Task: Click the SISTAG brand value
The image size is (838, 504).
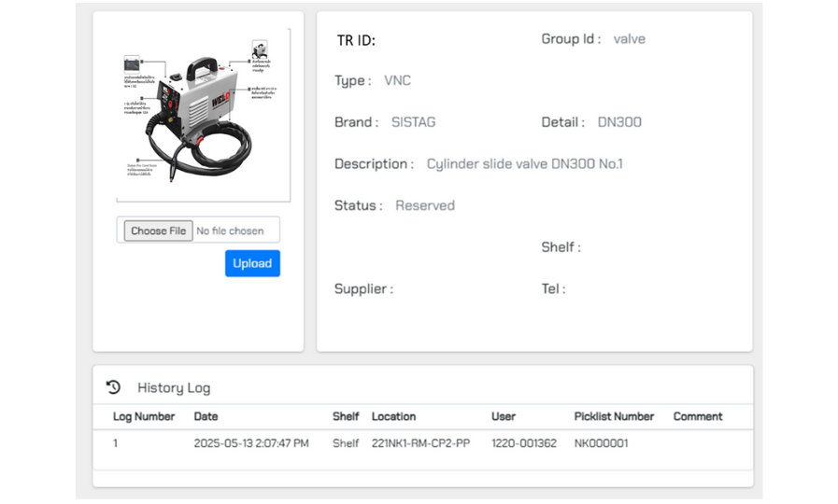Action: [413, 122]
